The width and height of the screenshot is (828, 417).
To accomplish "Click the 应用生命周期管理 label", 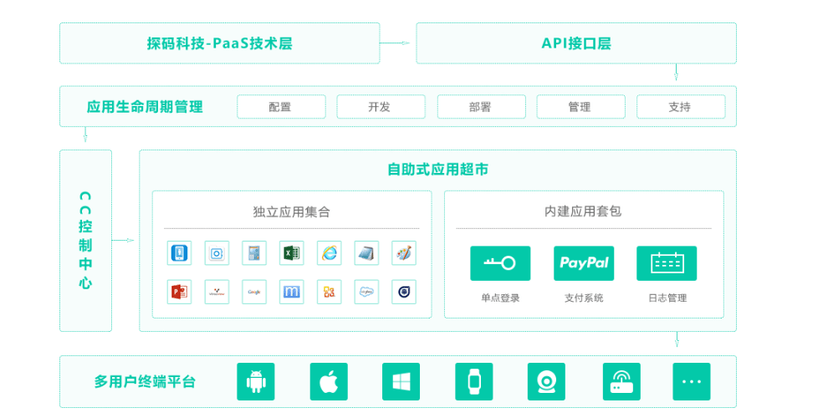I will pos(145,107).
